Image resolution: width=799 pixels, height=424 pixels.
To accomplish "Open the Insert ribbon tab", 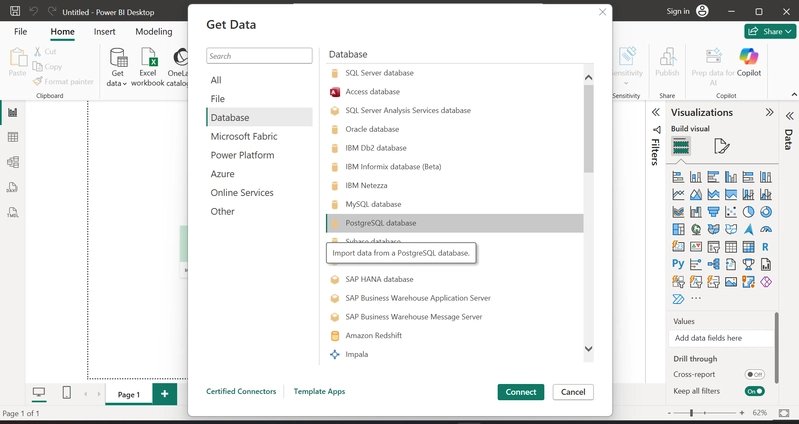I will [104, 32].
